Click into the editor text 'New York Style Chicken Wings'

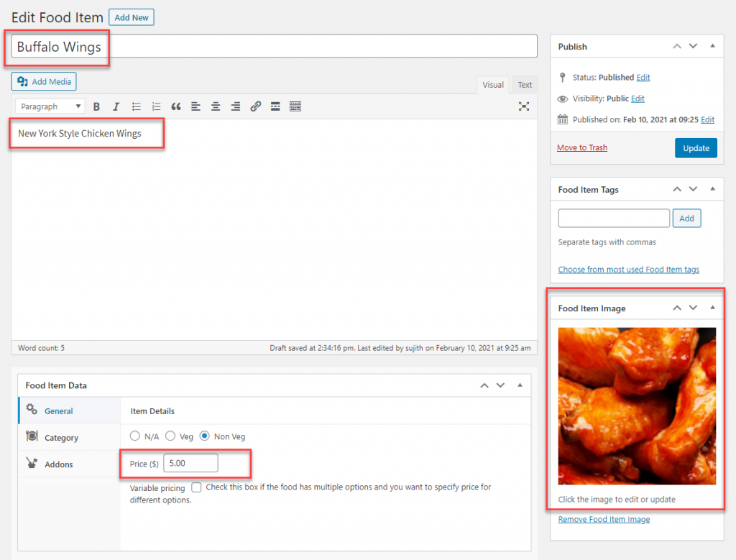[80, 133]
